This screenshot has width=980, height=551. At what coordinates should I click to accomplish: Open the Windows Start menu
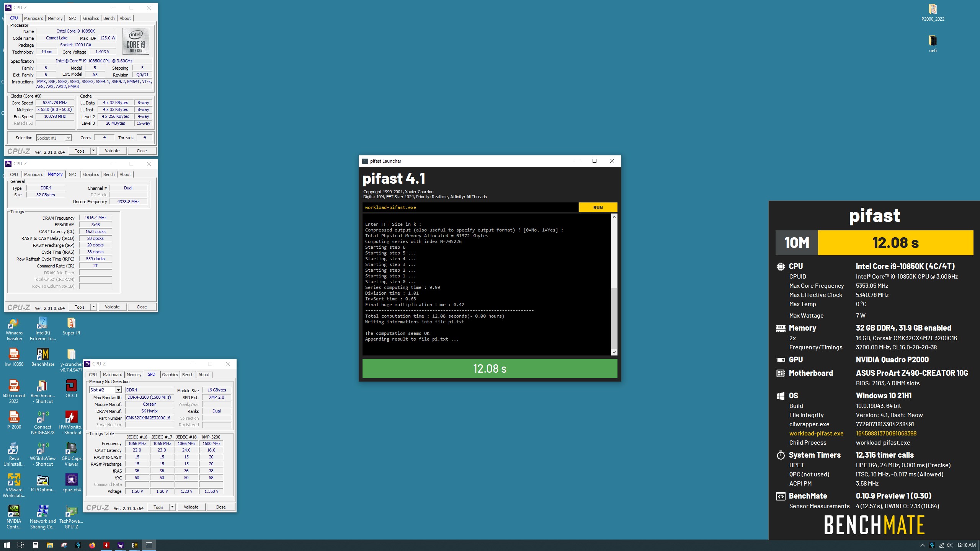(7, 545)
